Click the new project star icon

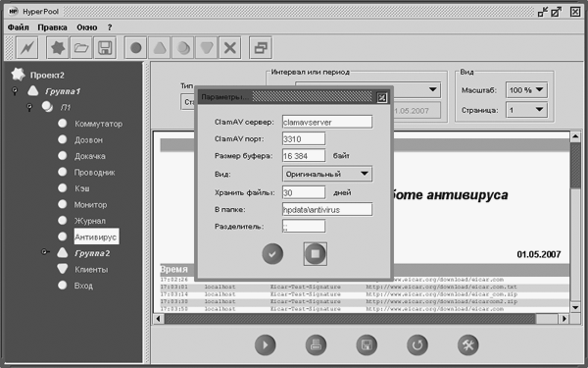point(58,48)
